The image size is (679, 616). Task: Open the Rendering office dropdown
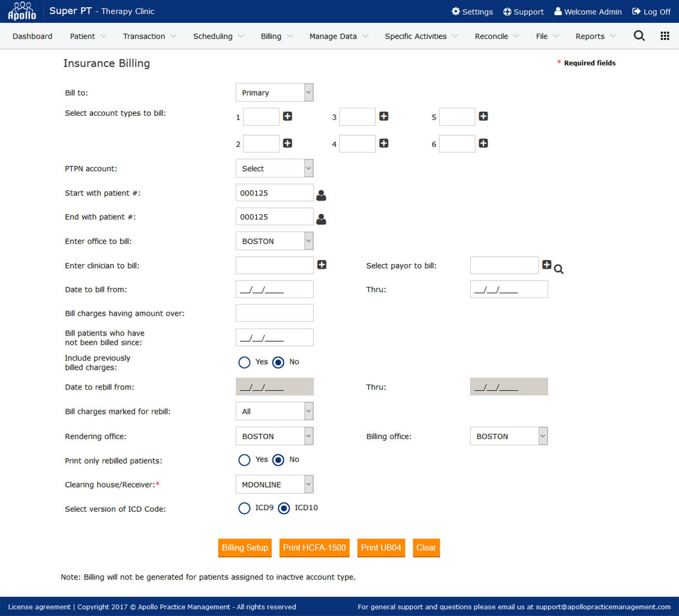point(275,436)
